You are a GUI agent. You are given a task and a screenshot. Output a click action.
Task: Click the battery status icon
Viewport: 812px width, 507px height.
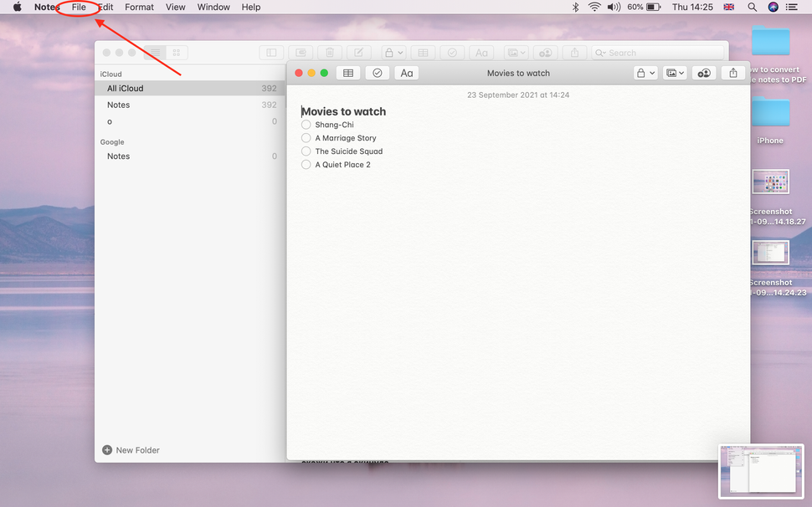(654, 8)
